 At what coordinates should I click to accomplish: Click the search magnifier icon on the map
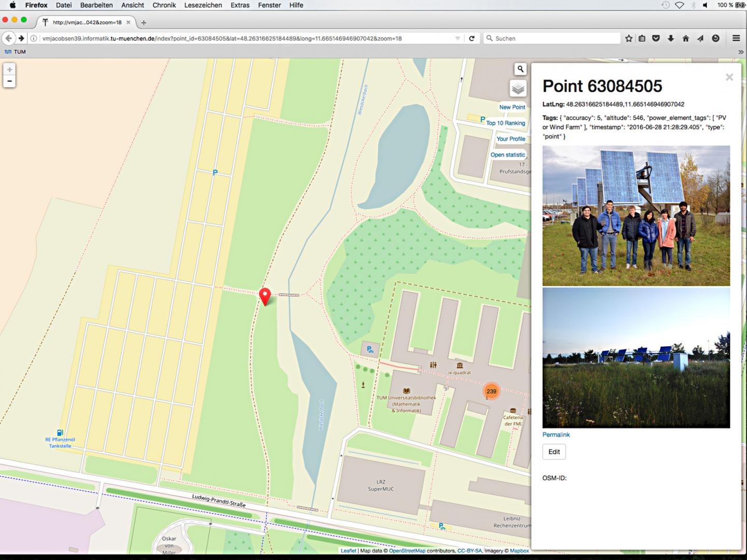pos(520,68)
